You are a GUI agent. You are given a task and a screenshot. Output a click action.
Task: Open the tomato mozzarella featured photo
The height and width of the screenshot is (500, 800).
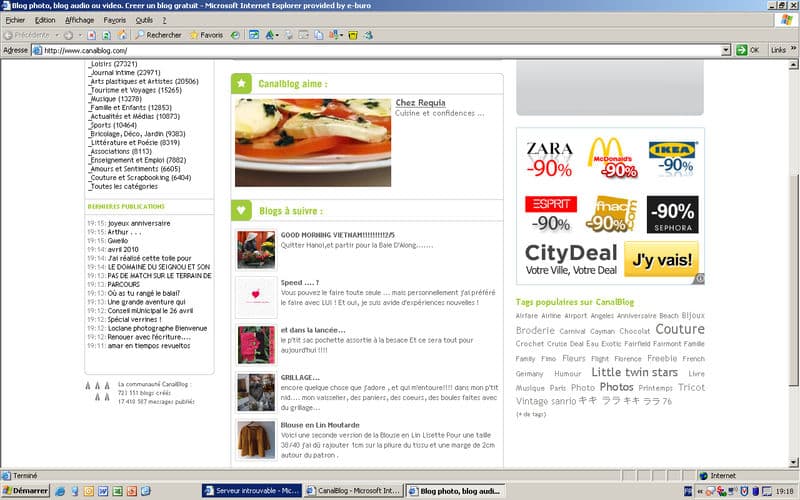[313, 142]
